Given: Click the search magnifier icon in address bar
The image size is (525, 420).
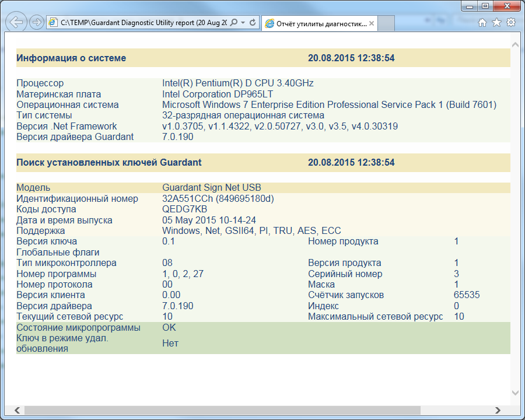Looking at the screenshot, I should [x=234, y=23].
